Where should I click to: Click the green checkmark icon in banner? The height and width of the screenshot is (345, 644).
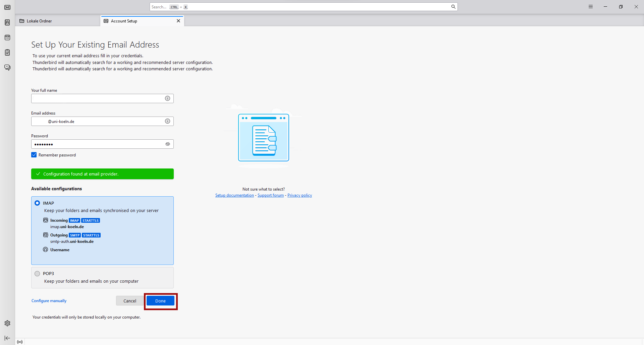(x=38, y=174)
